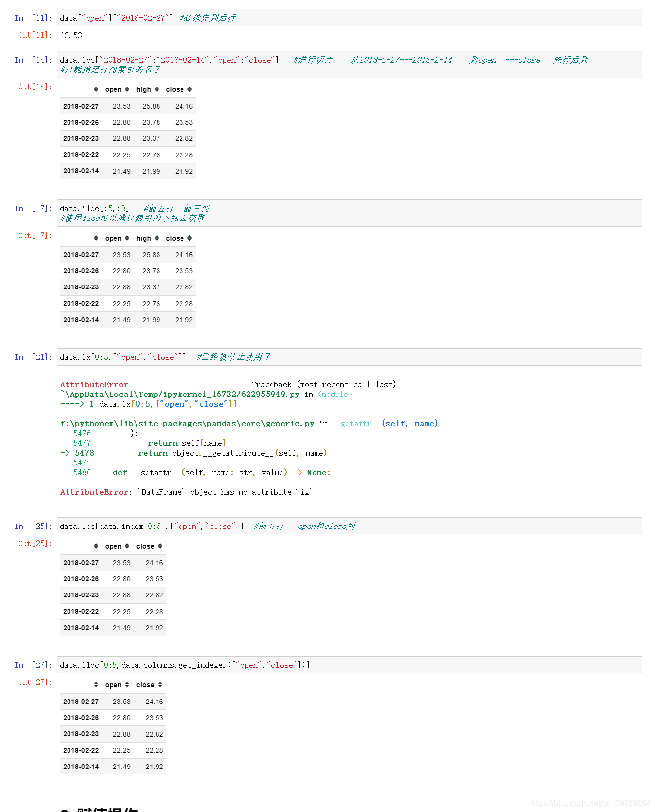655x812 pixels.
Task: Click code cell In [14] with data.loc slice
Action: (349, 65)
